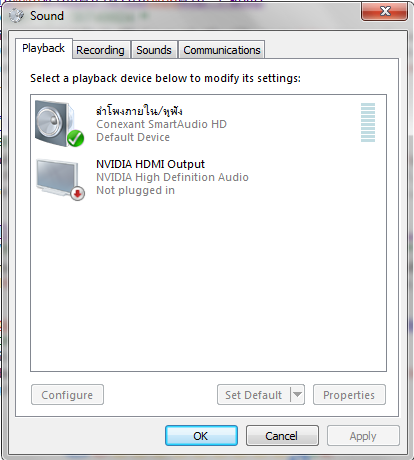Select the Playback tab

click(44, 49)
